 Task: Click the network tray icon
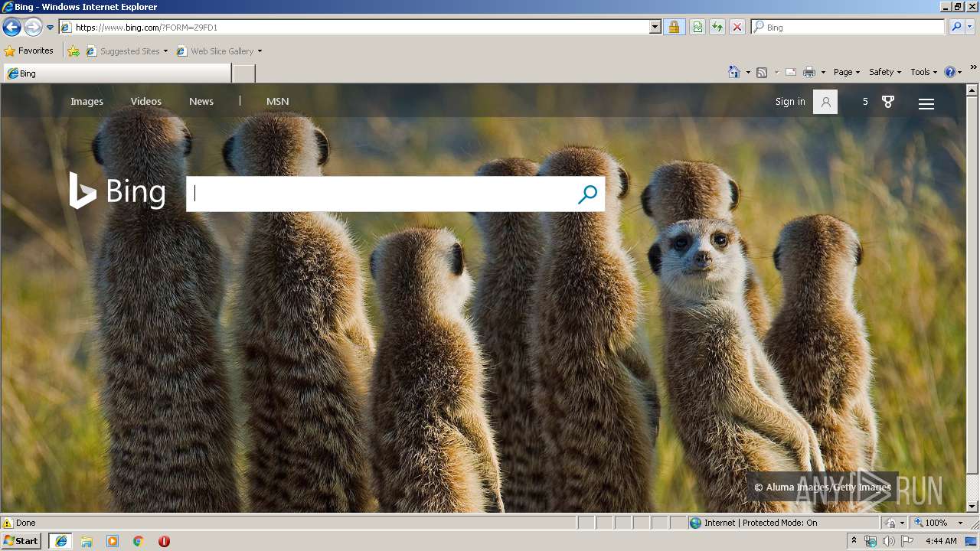[871, 541]
